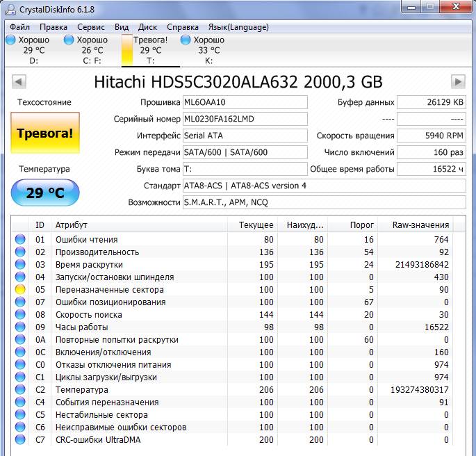Select the Ошибки чтения attribute text
Image resolution: width=476 pixels, height=456 pixels.
(x=86, y=240)
